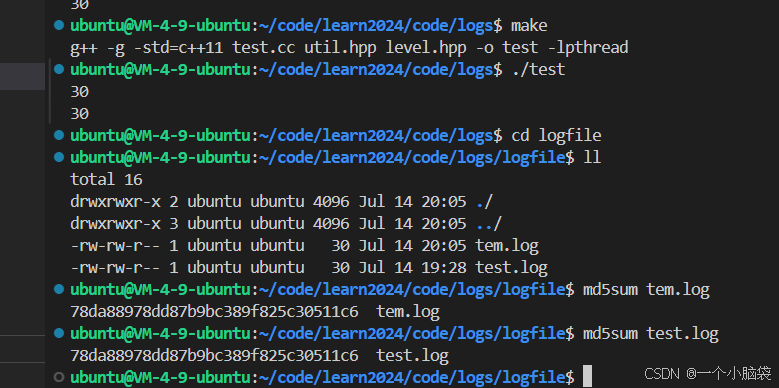
Task: Click the cd logfile command text
Action: pos(556,136)
